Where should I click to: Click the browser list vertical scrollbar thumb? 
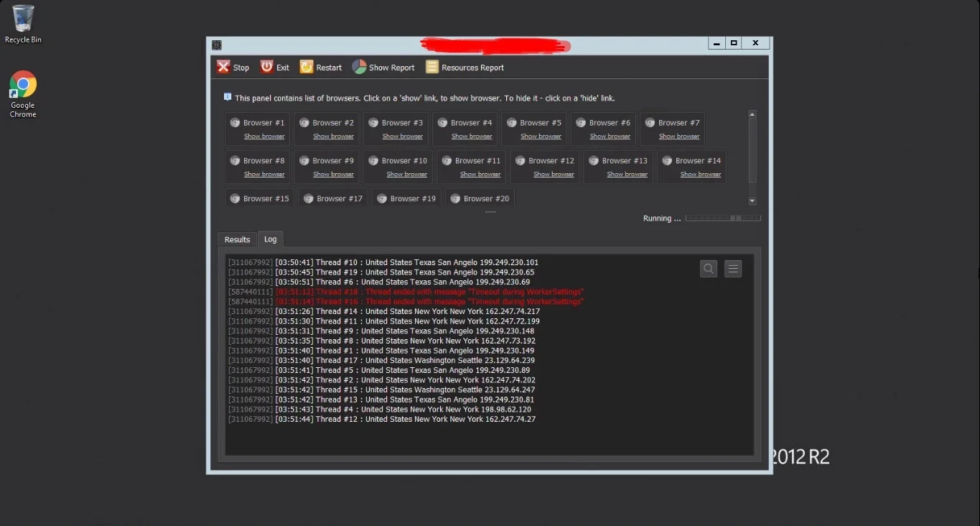tap(752, 149)
